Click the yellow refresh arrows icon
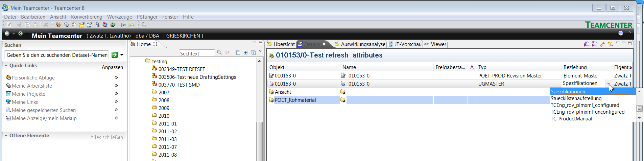The image size is (644, 161). coord(602,44)
